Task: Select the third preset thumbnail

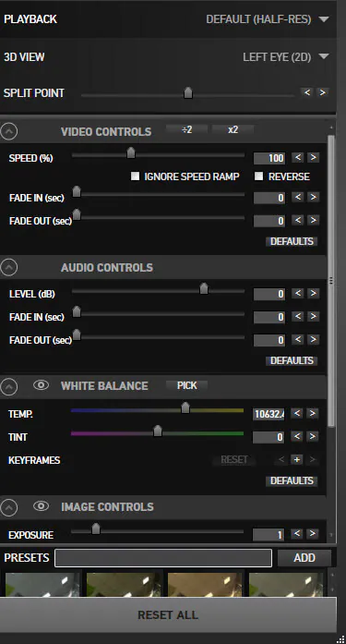Action: (205, 585)
